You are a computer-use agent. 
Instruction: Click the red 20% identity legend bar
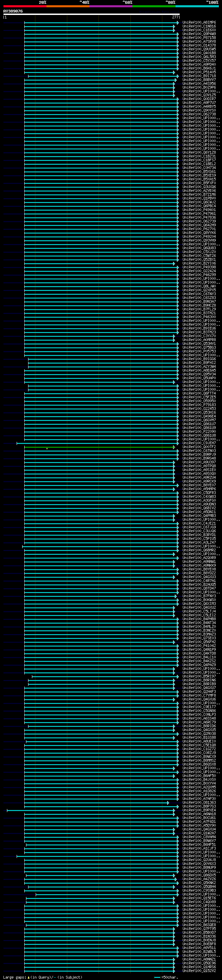pos(25,7)
